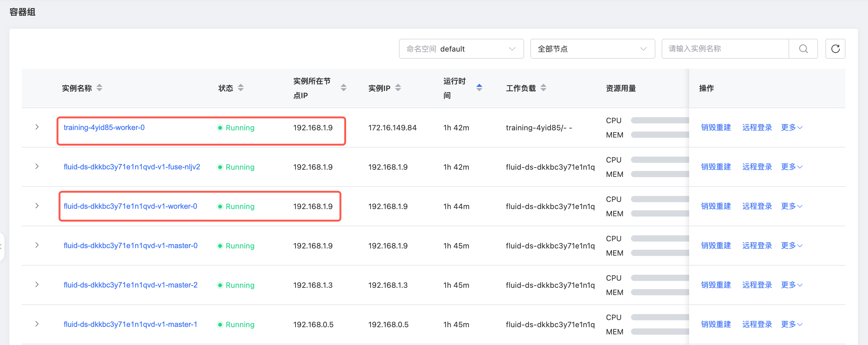Sort by instance name column arrows
The image size is (868, 345).
[99, 88]
